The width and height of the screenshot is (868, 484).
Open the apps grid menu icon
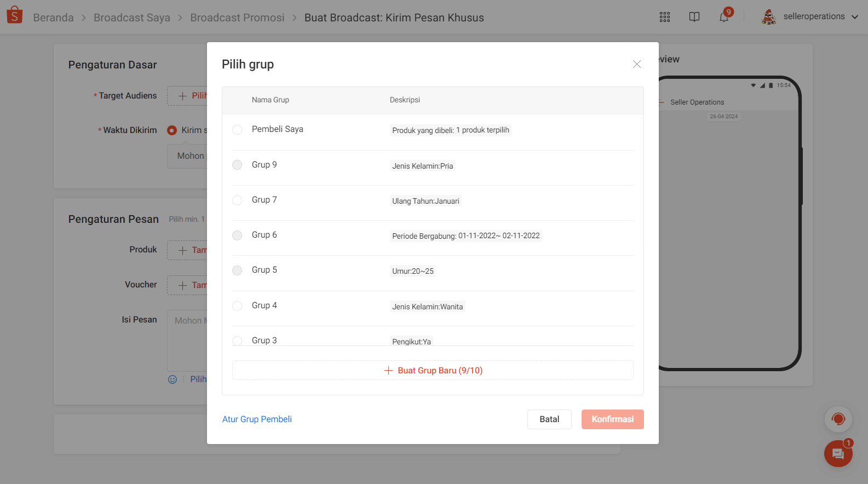665,17
